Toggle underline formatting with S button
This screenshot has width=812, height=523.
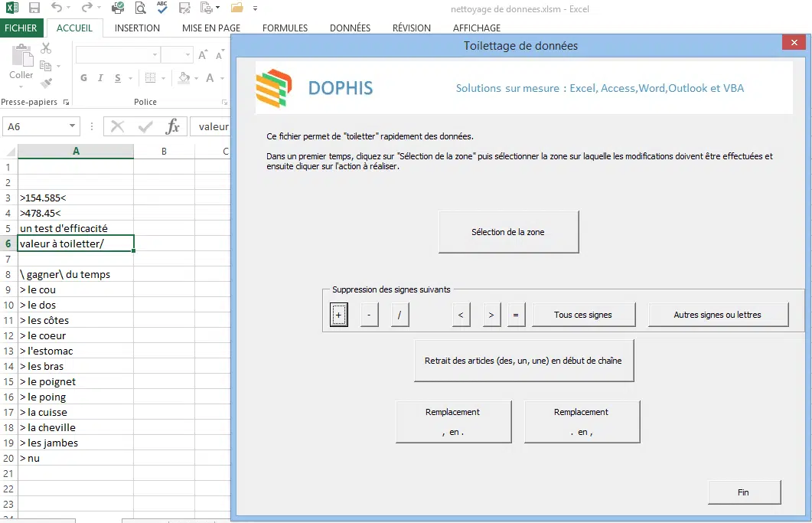point(118,78)
